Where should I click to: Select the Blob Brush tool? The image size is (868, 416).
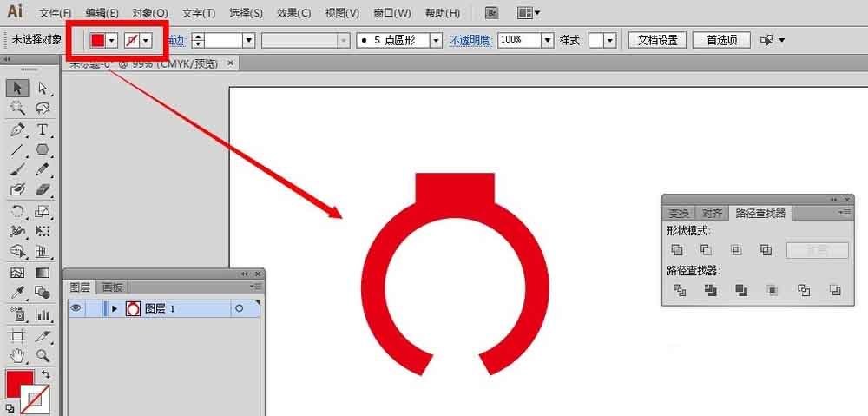point(17,189)
